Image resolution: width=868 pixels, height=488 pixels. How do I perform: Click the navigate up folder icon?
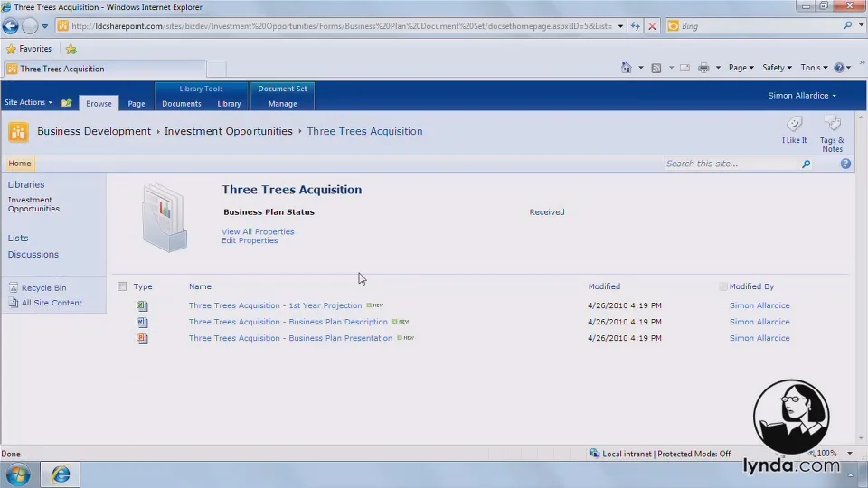[x=67, y=102]
